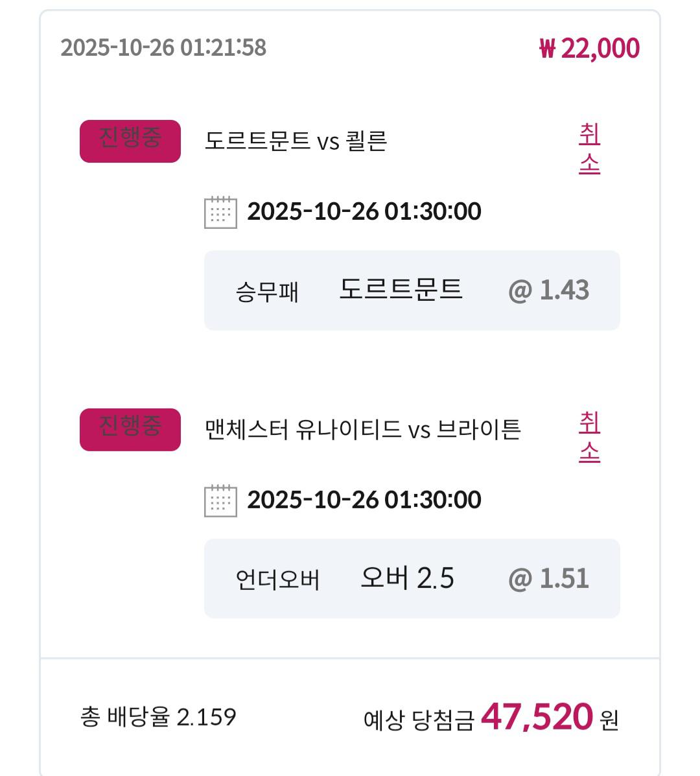Click calendar icon for Manchester United match
Image resolution: width=700 pixels, height=776 pixels.
(x=220, y=500)
